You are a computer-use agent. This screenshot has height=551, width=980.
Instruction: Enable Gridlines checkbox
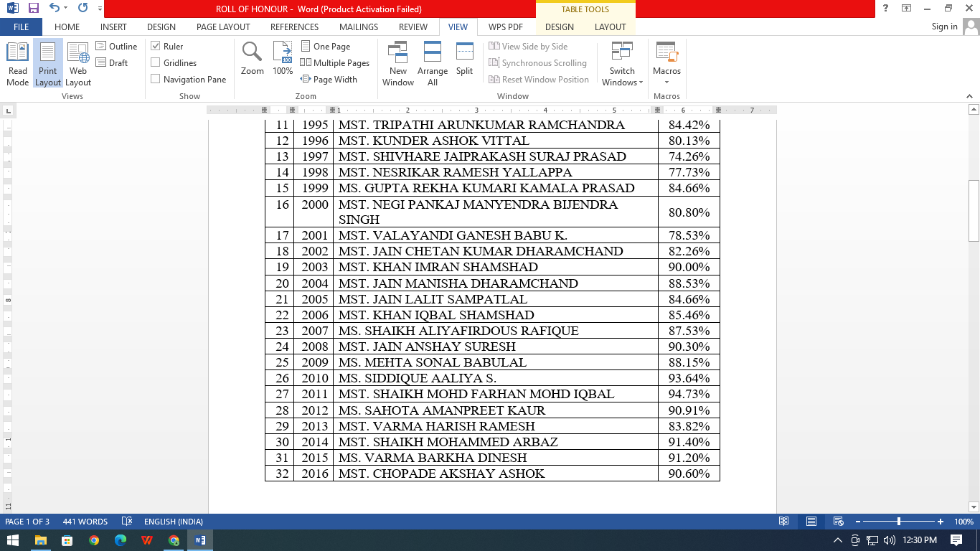[x=156, y=62]
